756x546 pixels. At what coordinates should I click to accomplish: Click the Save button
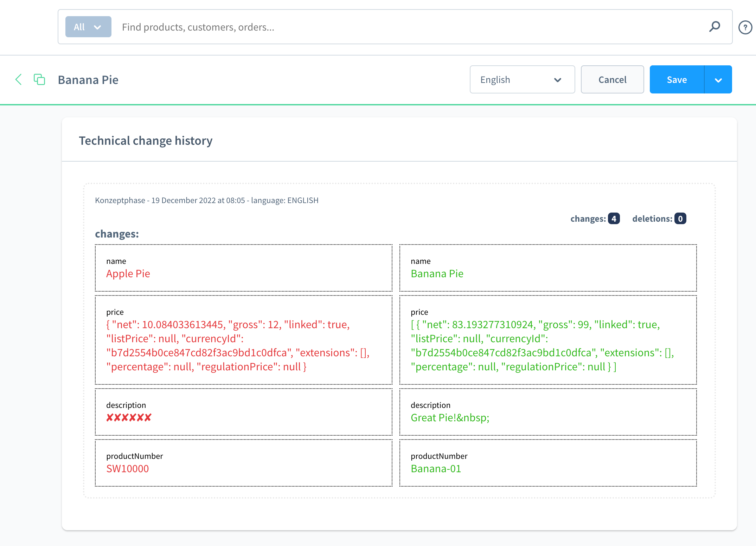pos(677,79)
